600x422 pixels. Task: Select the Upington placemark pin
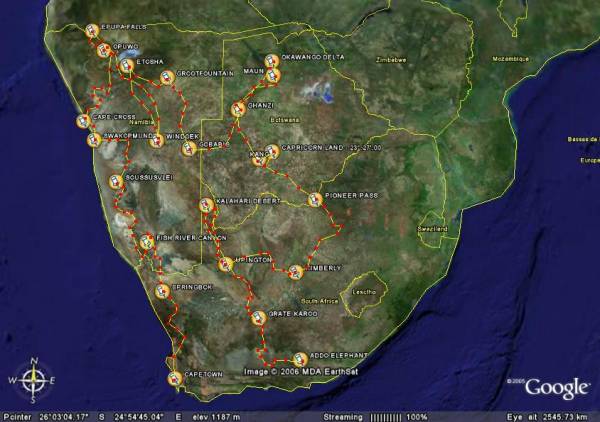225,265
